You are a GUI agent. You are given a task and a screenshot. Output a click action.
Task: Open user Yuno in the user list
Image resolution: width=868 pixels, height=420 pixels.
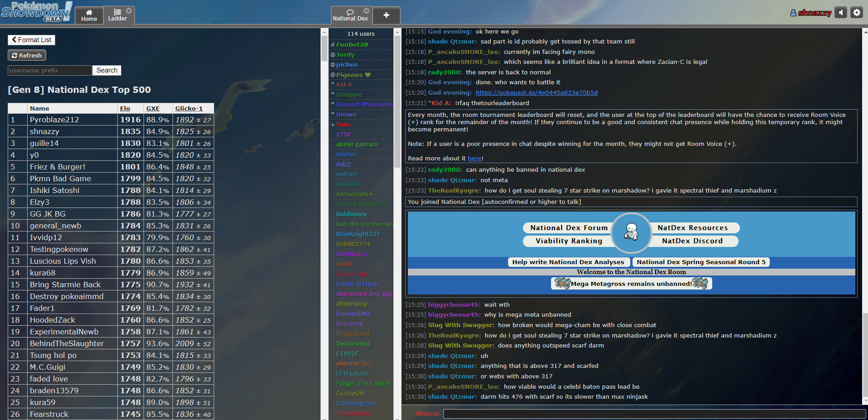(x=361, y=124)
